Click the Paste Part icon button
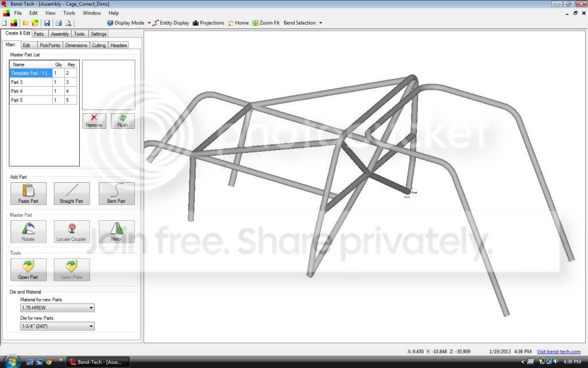The height and width of the screenshot is (368, 588). pos(28,194)
